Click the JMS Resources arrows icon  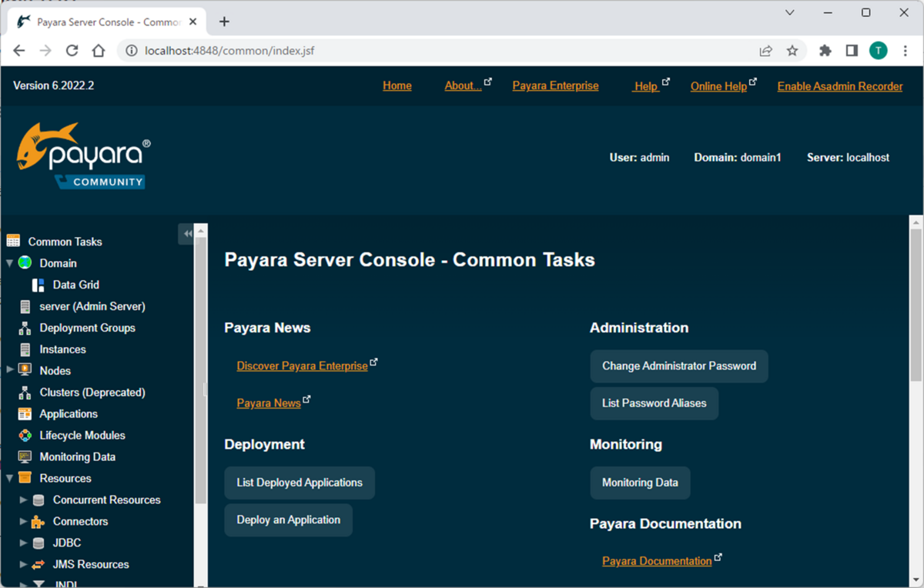(x=38, y=564)
